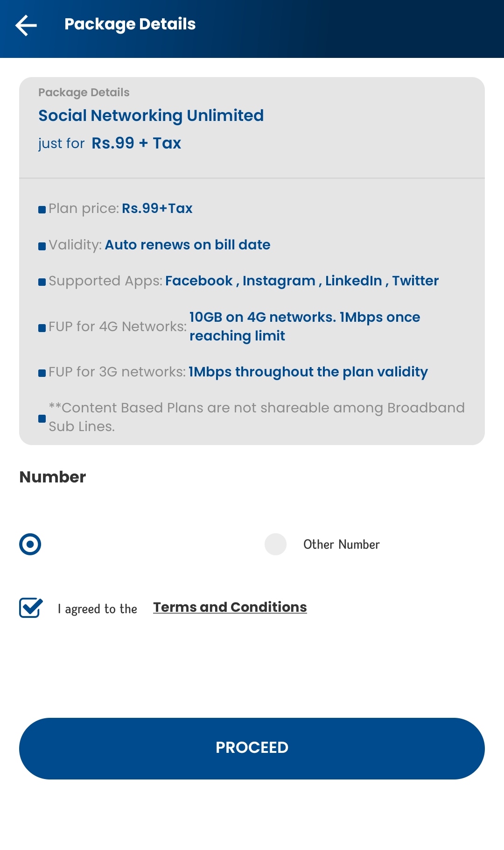Uncheck the agreed to terms checkbox
The height and width of the screenshot is (850, 504).
point(31,608)
